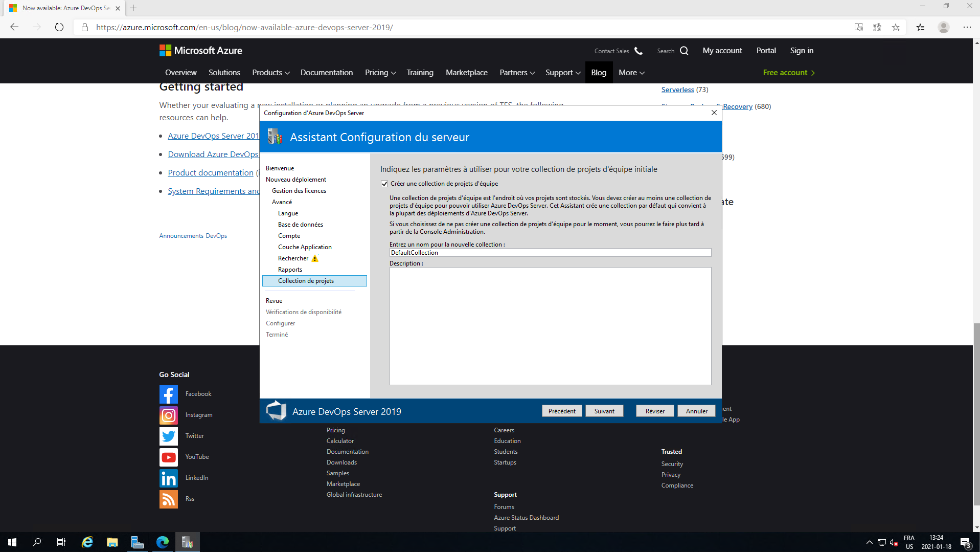
Task: Expand the Products dropdown menu
Action: pyautogui.click(x=270, y=73)
